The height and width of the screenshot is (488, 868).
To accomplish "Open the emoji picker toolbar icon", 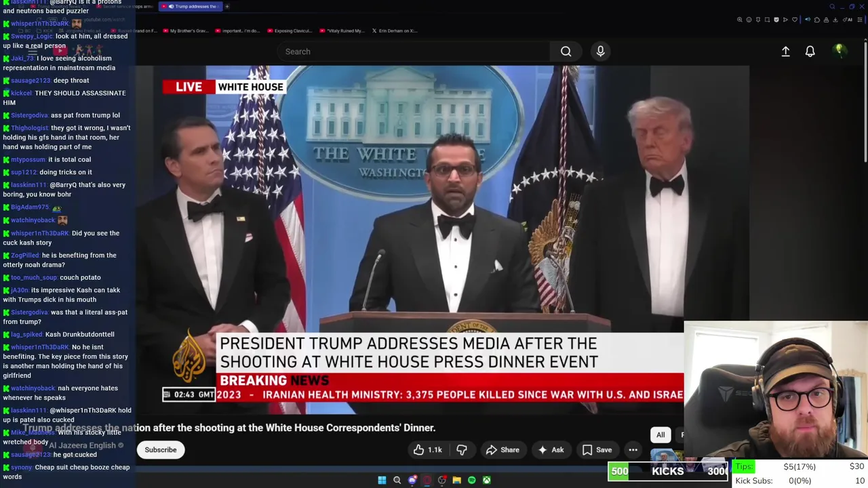I will click(749, 20).
